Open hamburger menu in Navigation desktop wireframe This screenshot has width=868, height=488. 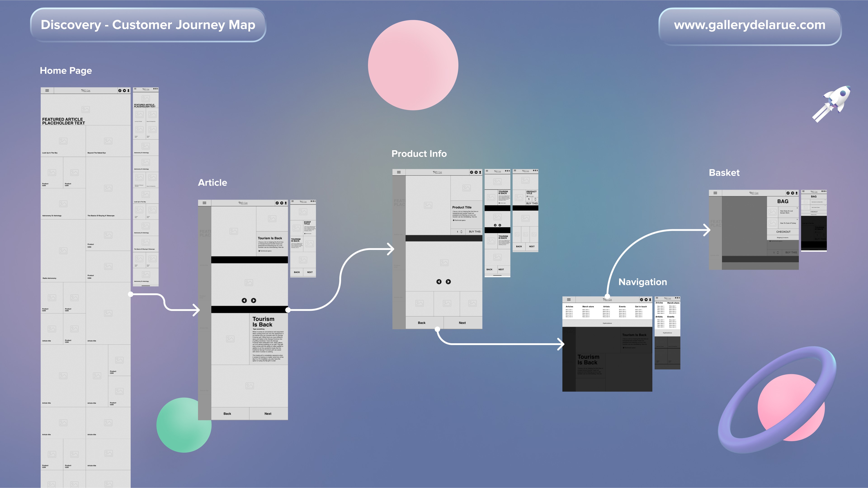click(569, 299)
